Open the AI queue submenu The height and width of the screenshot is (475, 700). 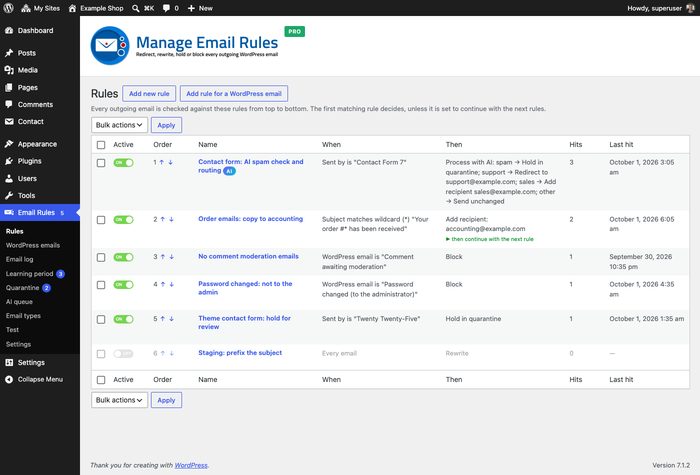point(19,302)
